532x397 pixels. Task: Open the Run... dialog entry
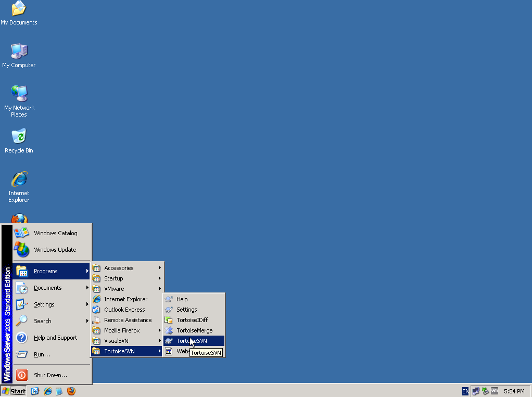pyautogui.click(x=51, y=354)
